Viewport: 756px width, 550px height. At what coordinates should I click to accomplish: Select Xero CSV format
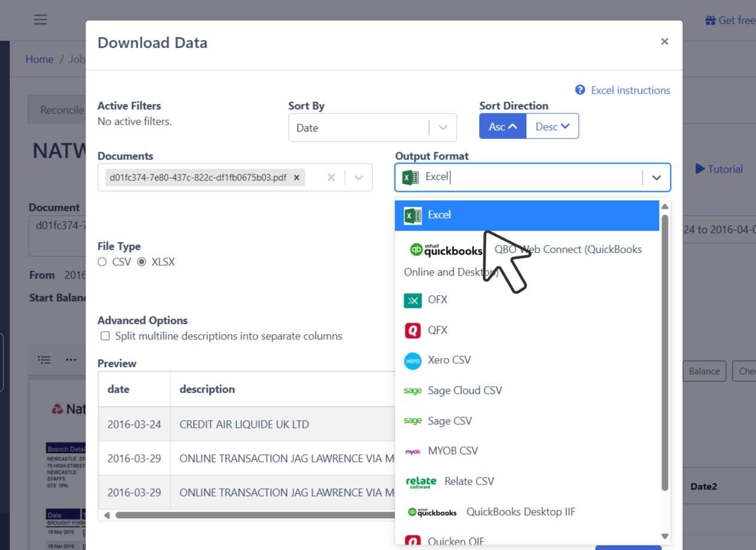tap(527, 360)
